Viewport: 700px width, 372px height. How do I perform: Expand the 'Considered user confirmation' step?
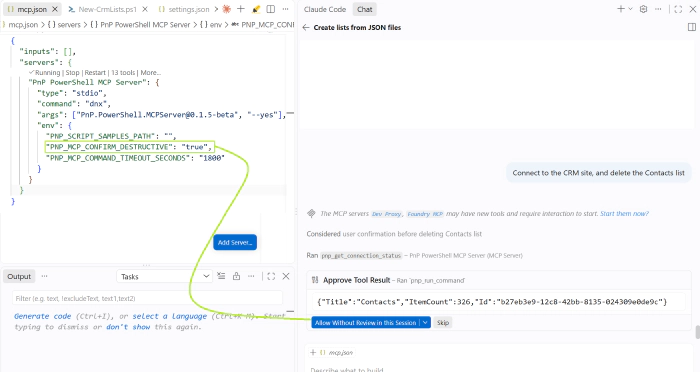(394, 234)
